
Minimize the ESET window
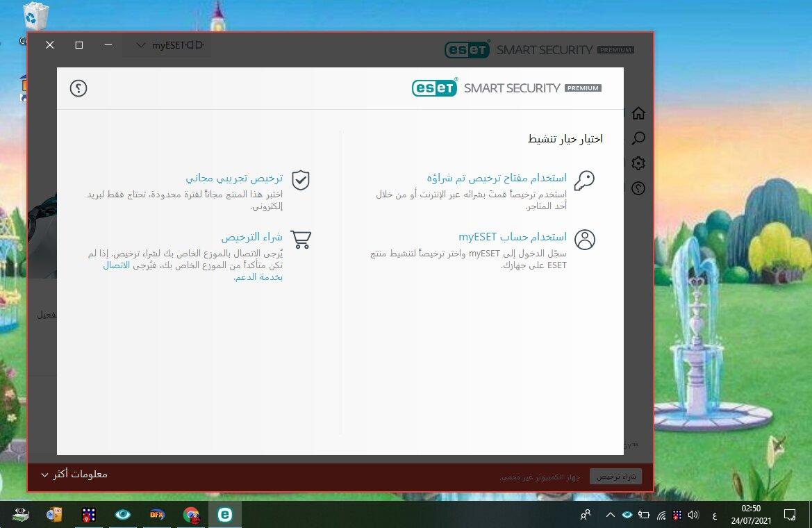coord(108,45)
